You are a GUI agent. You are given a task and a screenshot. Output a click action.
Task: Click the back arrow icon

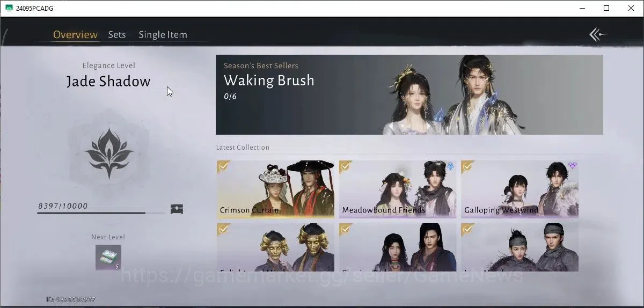point(598,35)
